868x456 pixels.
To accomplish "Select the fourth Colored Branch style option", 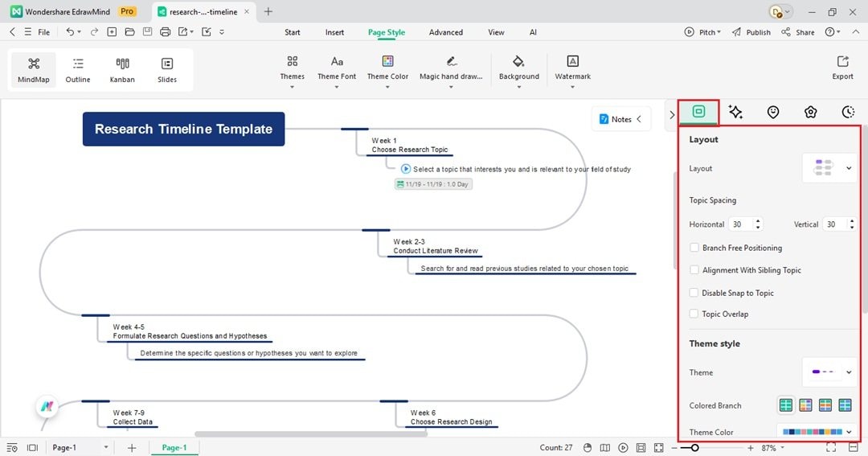I will 845,405.
